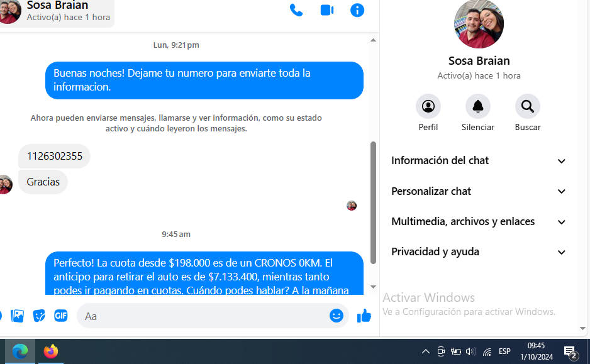This screenshot has height=364, width=590.
Task: Toggle the conversation info panel icon
Action: [x=357, y=10]
